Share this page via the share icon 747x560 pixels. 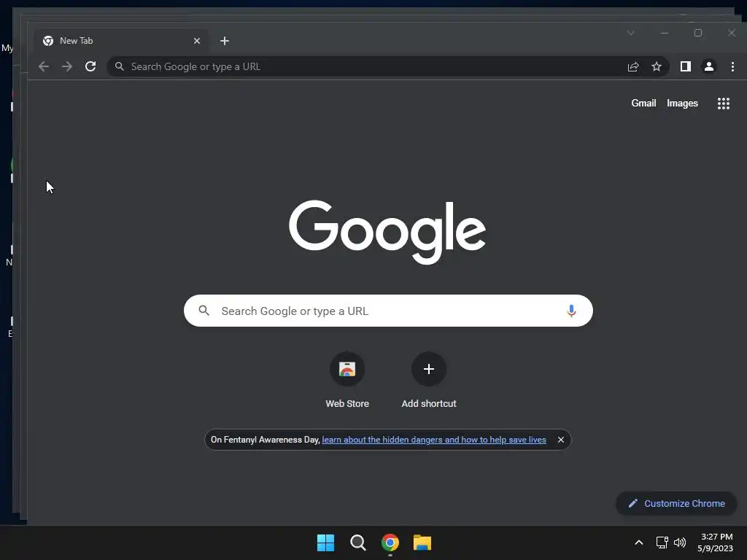pos(633,66)
